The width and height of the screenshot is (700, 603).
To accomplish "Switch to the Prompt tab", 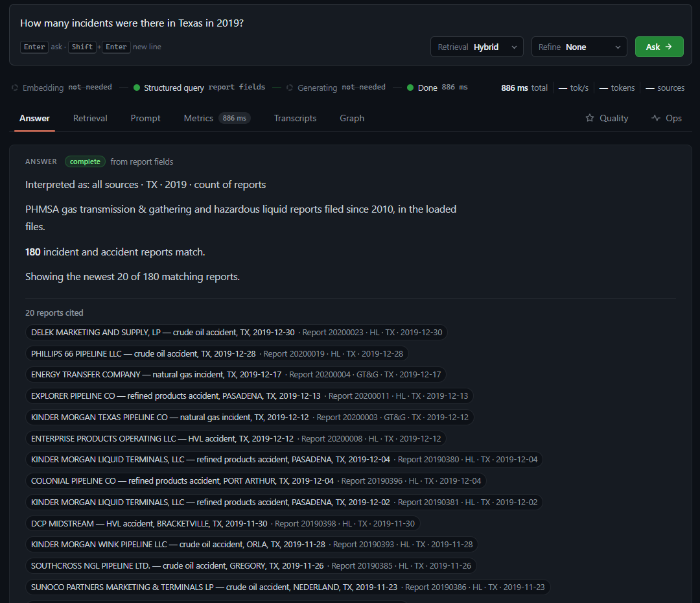I will pos(146,118).
